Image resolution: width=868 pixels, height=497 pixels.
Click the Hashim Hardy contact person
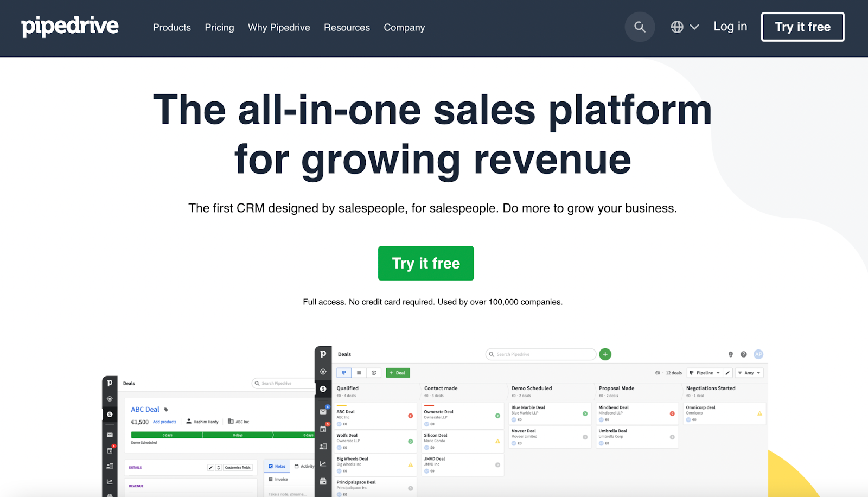(x=202, y=422)
